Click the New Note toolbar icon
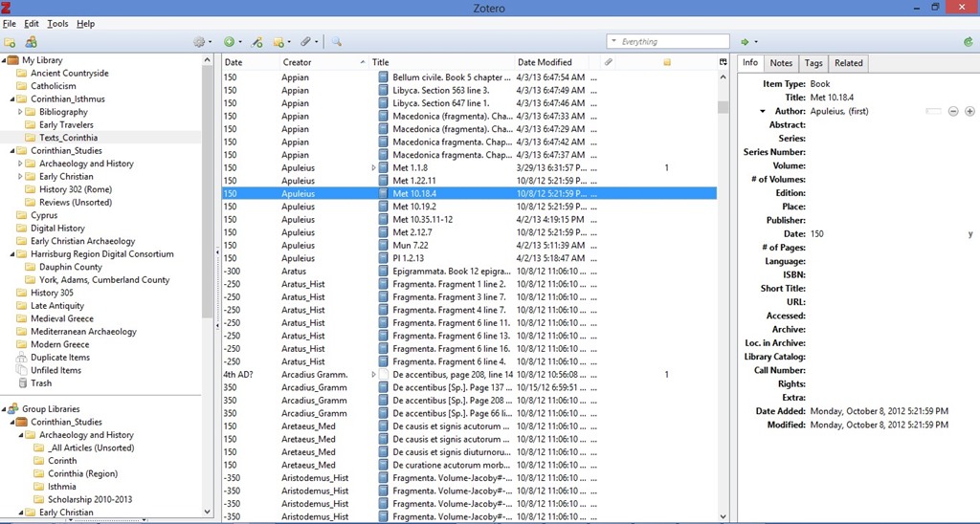Screen dimensions: 980x524 coord(280,42)
